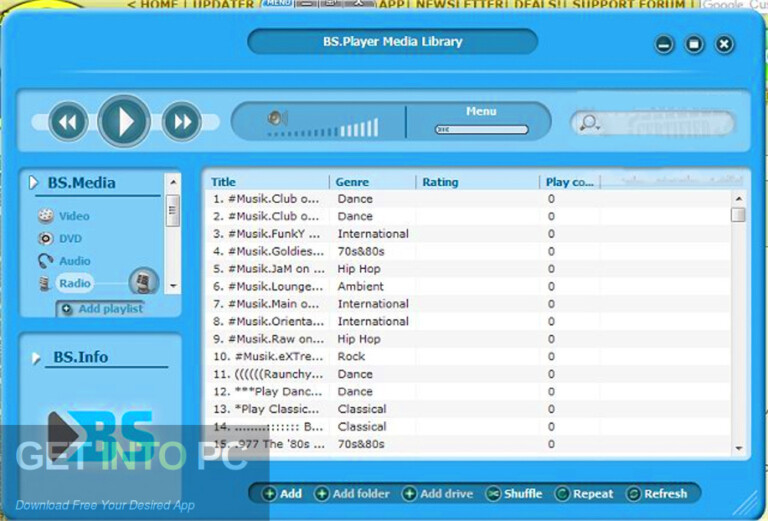The height and width of the screenshot is (521, 768).
Task: Click the large Play button
Action: click(x=124, y=121)
